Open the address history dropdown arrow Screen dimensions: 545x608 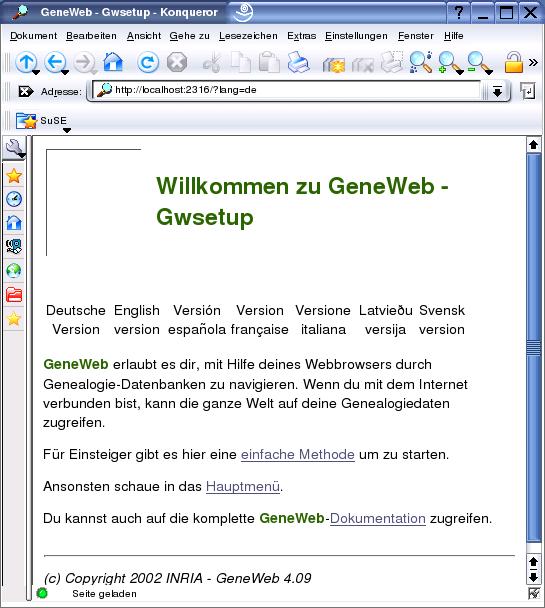497,91
